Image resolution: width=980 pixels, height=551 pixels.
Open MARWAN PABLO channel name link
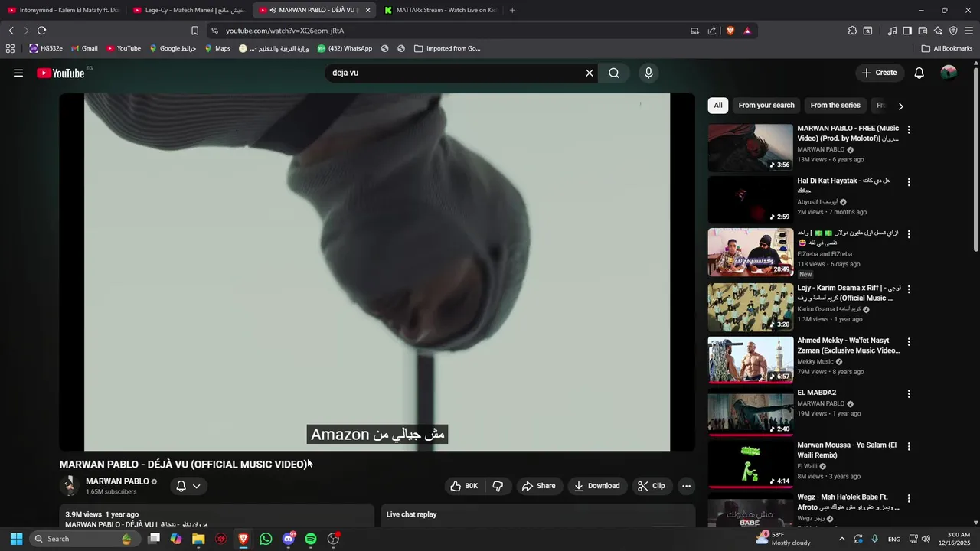[117, 481]
